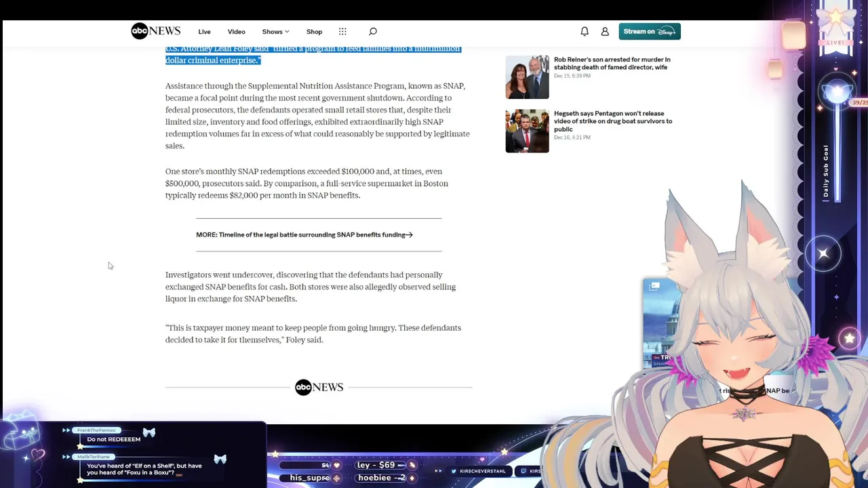The image size is (868, 488).
Task: Open the Hegseth story thumbnail image
Action: 527,131
